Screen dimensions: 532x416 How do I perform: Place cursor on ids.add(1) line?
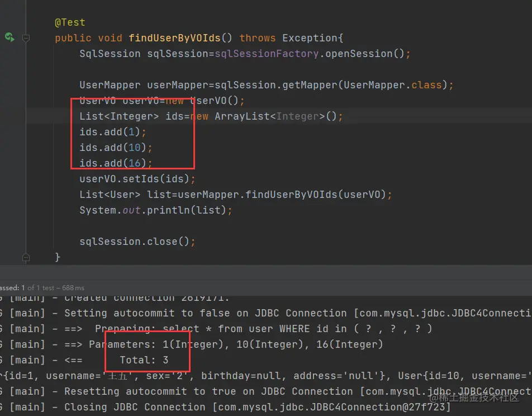coord(113,132)
